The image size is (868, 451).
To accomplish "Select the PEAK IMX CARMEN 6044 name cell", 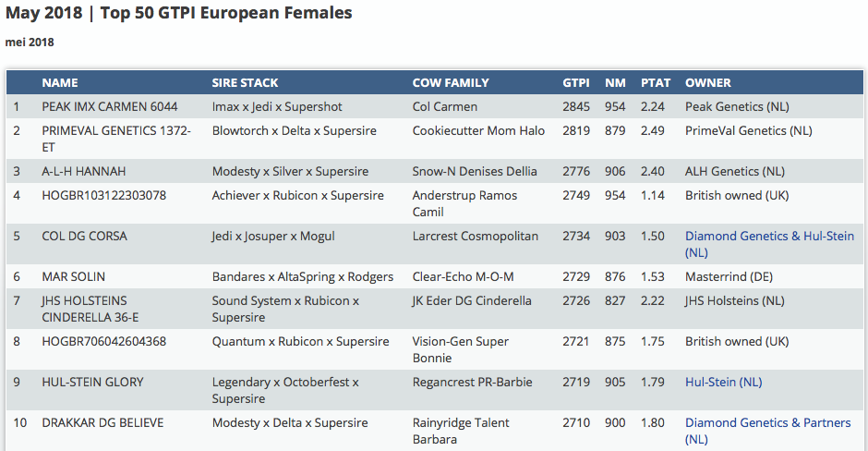I will click(110, 107).
